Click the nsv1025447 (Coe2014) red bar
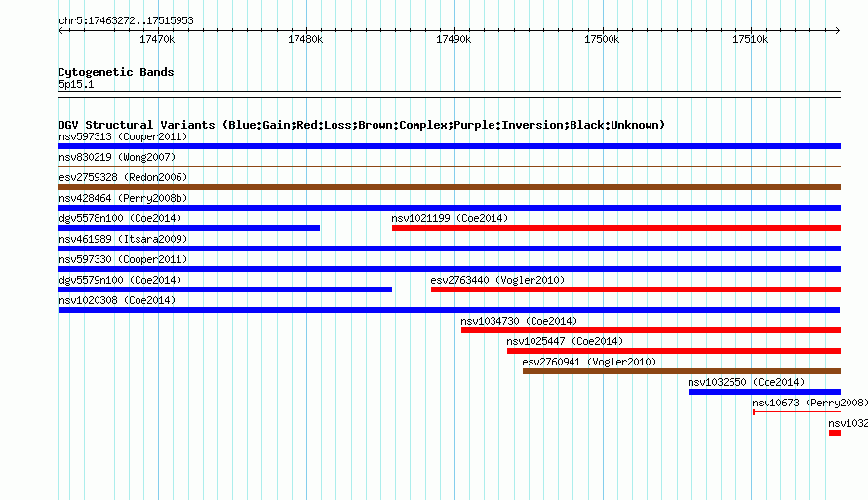Screen dimensions: 868x500 [674, 351]
